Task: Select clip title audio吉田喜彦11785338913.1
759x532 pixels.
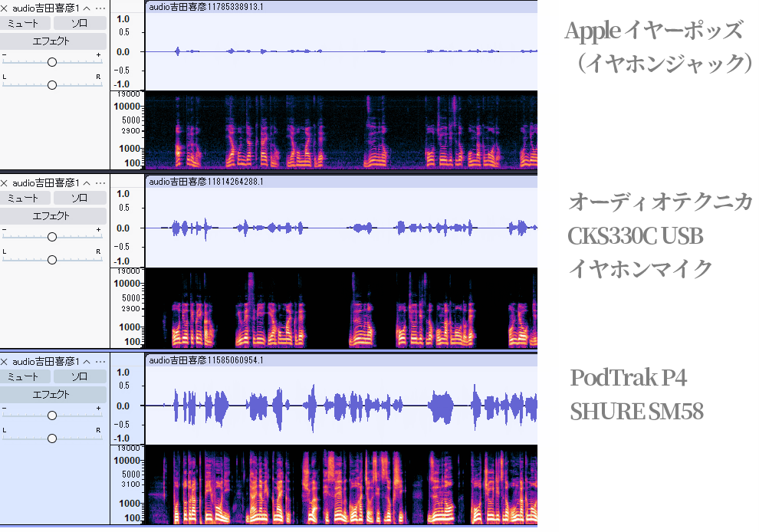Action: (205, 7)
